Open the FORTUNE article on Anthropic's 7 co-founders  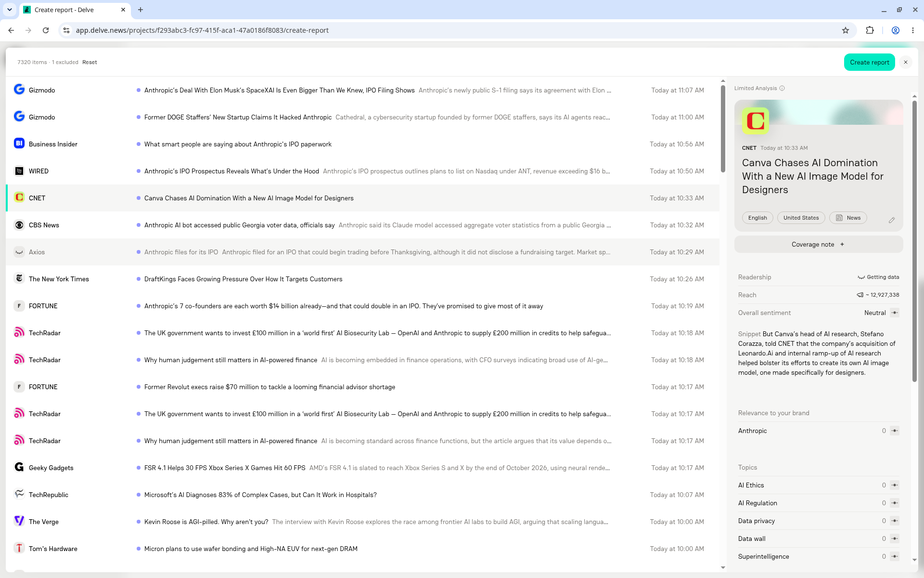pos(362,306)
